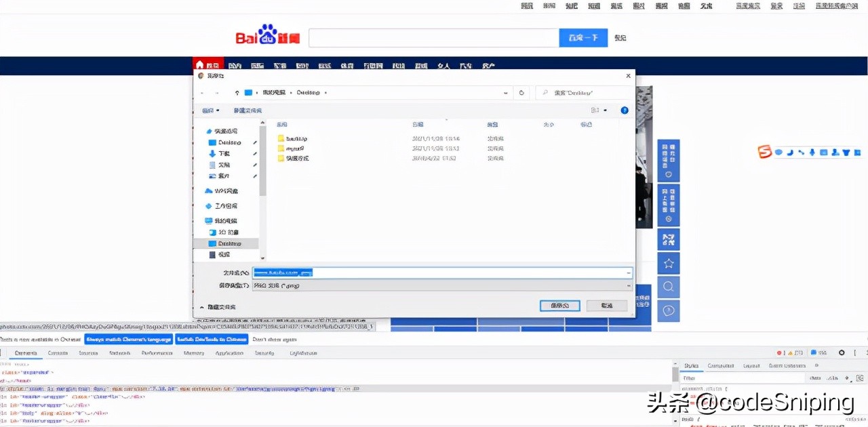
Task: Click the star favorite icon on right sidebar
Action: coord(669,263)
